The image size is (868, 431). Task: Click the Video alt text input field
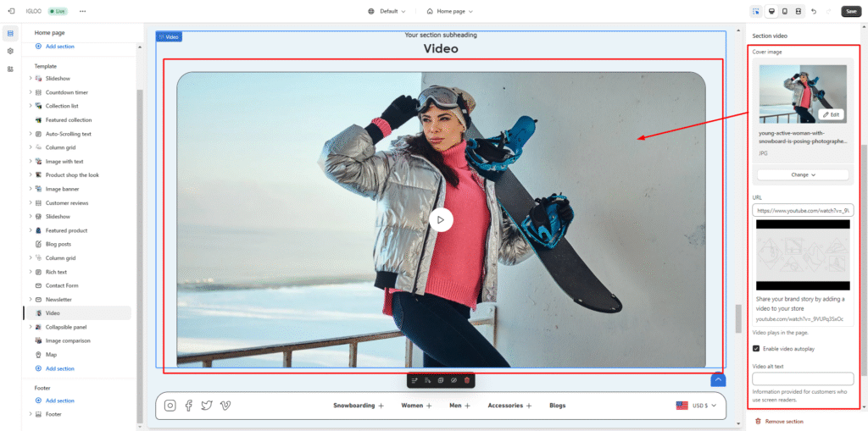click(x=803, y=379)
